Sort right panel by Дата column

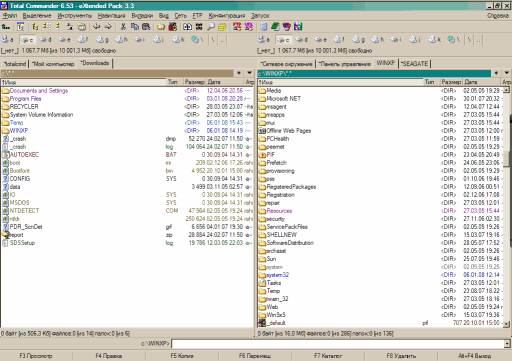tap(481, 82)
